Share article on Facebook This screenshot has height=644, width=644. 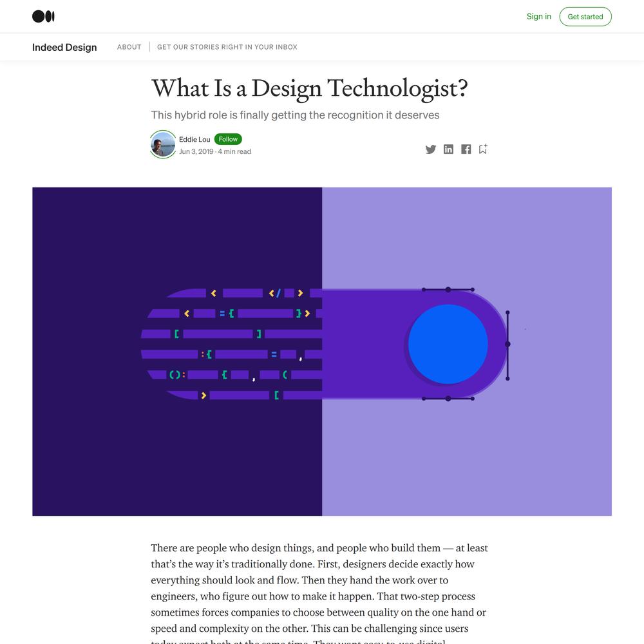(x=466, y=149)
